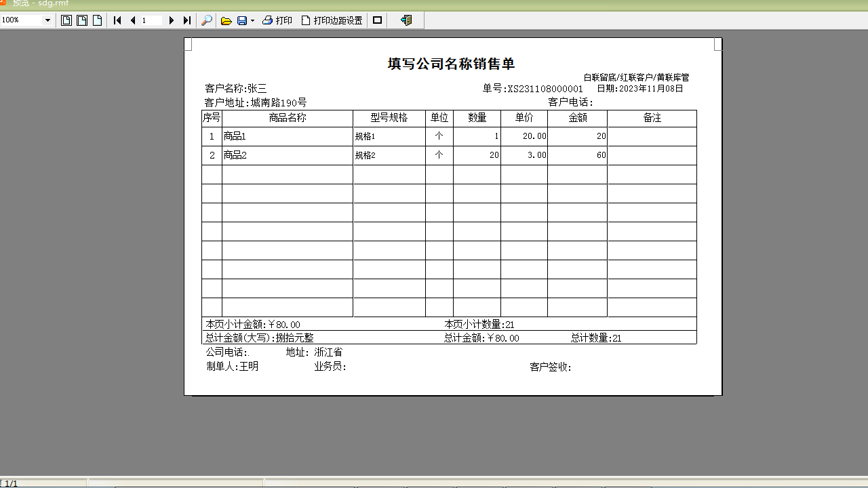
Task: Switch to whole-page view mode
Action: point(66,20)
